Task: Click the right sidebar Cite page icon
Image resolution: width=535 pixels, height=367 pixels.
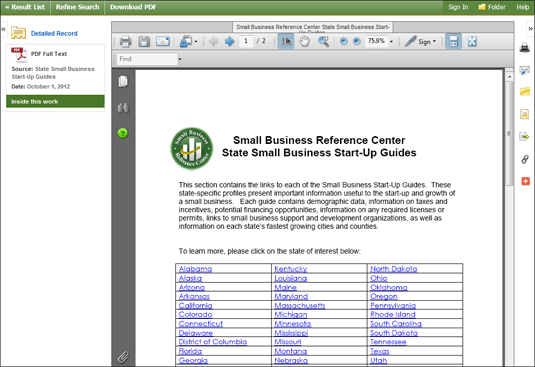Action: point(525,114)
